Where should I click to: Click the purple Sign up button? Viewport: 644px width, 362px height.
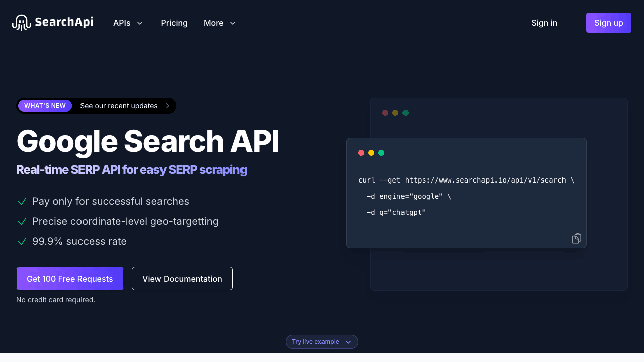tap(608, 23)
